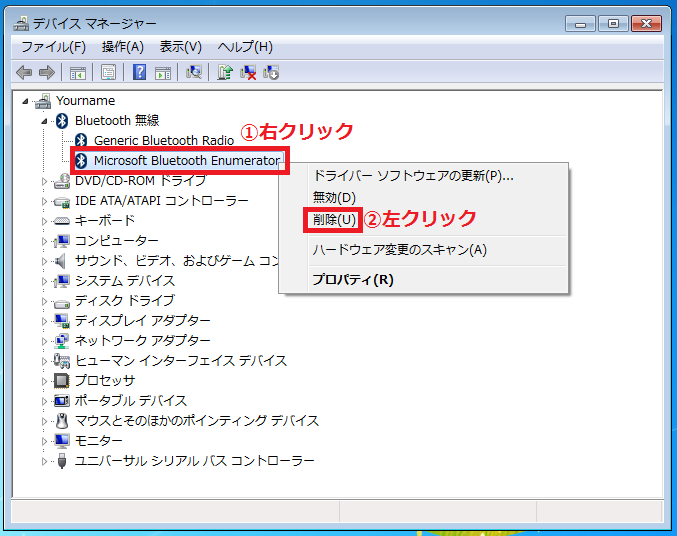Expand the ディスプレイ アダプター node
This screenshot has width=677, height=536.
[44, 321]
